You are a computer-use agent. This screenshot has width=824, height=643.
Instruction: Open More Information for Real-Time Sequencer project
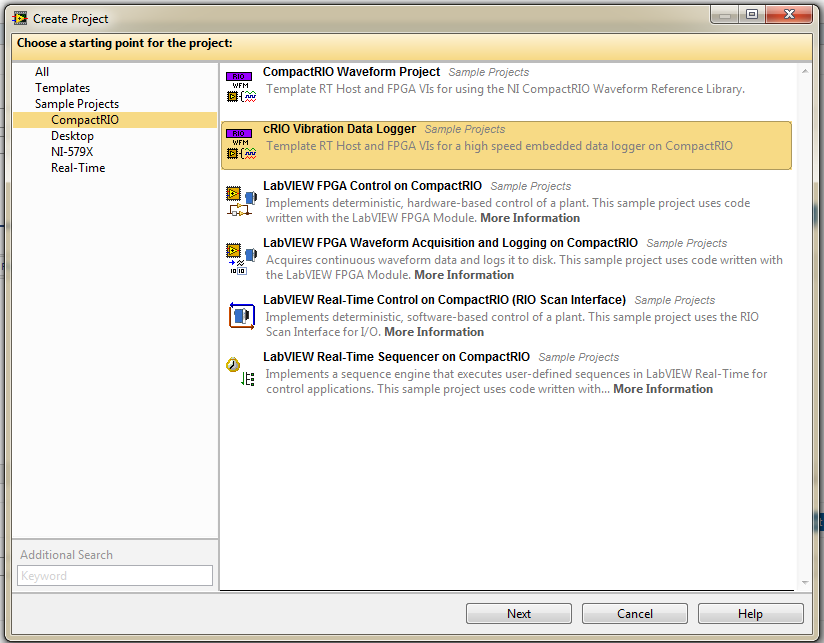pyautogui.click(x=663, y=389)
